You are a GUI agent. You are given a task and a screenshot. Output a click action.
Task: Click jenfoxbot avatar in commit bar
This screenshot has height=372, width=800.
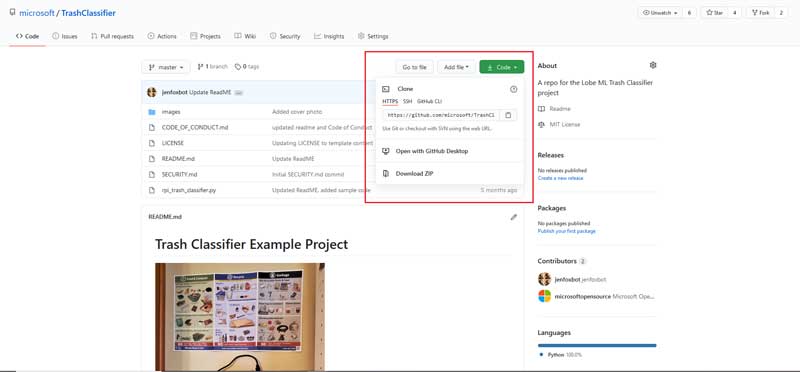pos(152,92)
